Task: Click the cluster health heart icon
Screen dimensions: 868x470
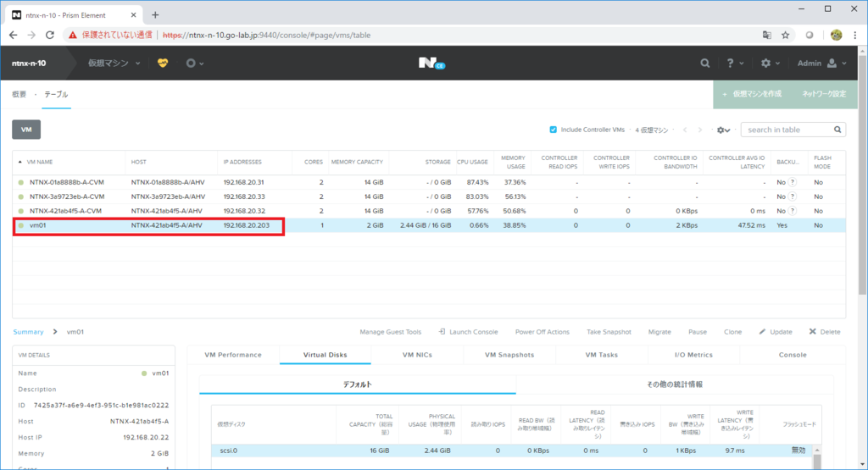Action: tap(162, 63)
